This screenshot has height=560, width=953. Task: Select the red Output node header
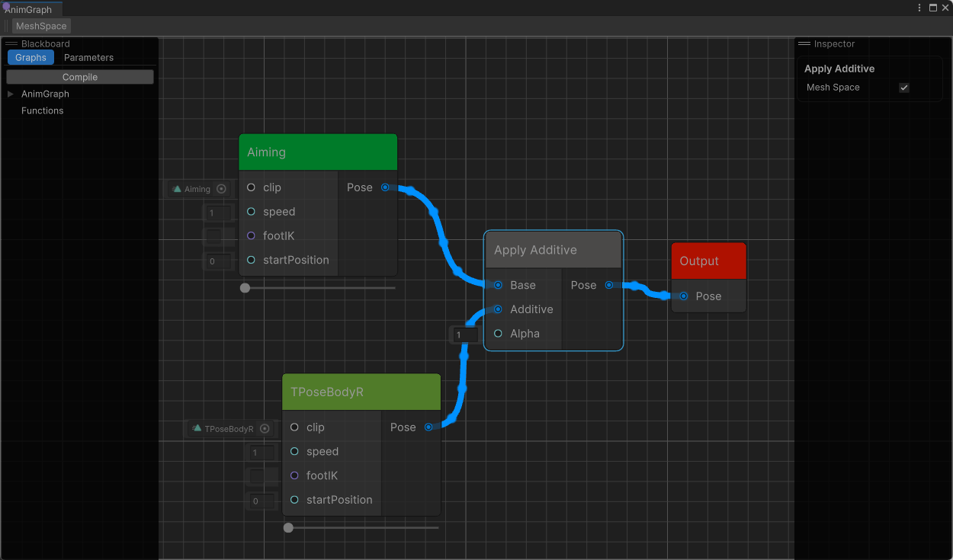coord(709,261)
